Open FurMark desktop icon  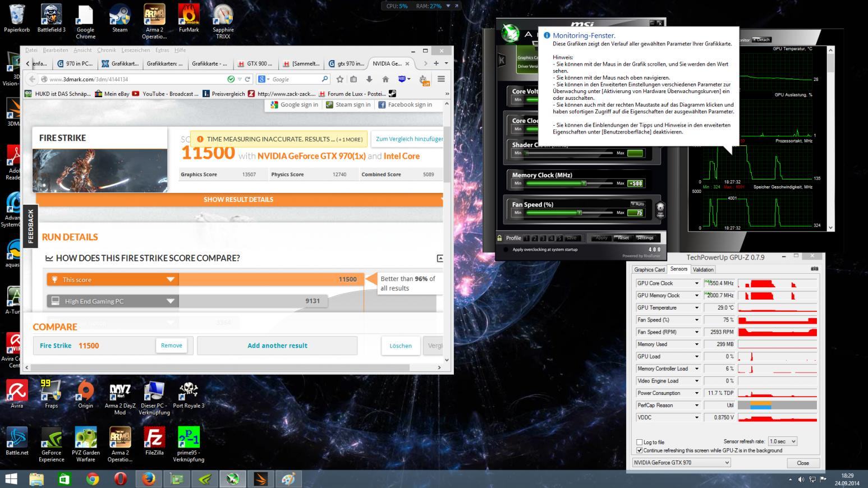pos(189,18)
